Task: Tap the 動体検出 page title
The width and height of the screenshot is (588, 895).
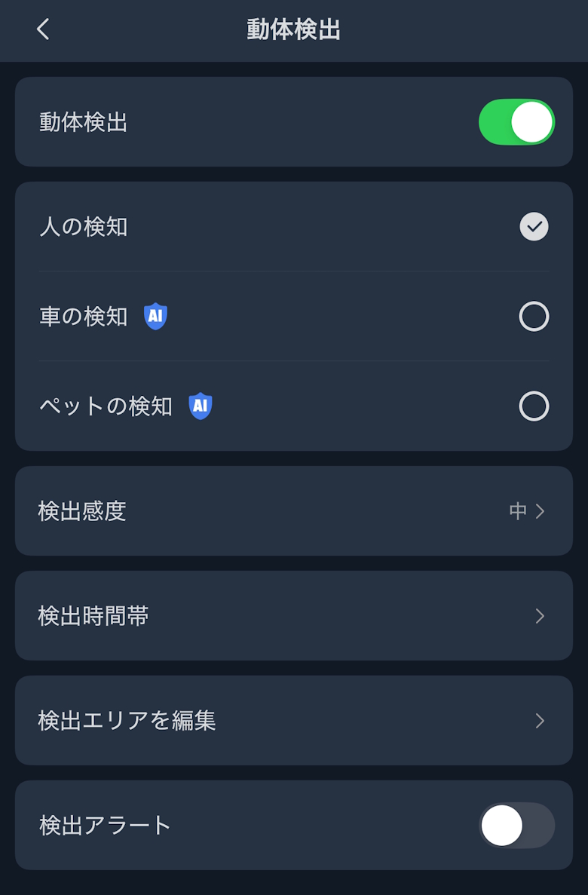Action: click(293, 30)
